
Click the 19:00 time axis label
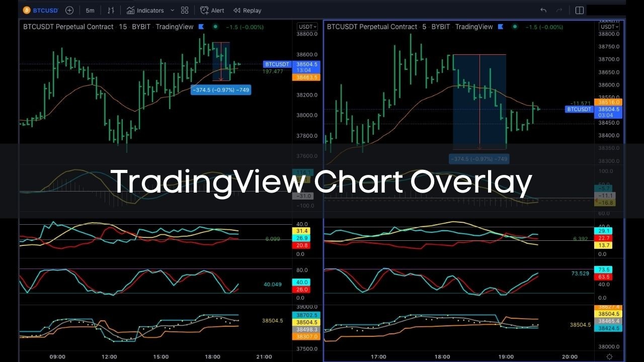pyautogui.click(x=506, y=356)
